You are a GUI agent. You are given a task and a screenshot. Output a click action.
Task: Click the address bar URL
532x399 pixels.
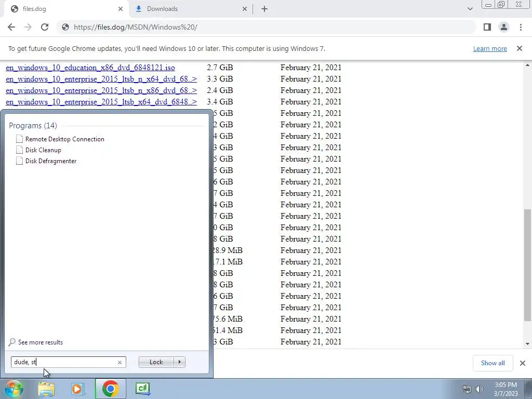point(136,27)
